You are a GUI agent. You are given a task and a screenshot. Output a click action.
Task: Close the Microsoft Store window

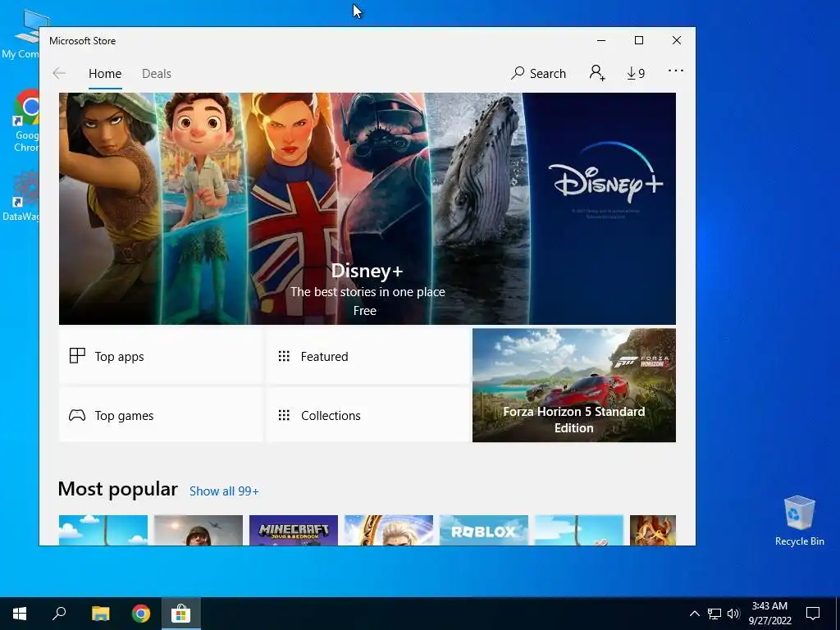[x=677, y=41]
